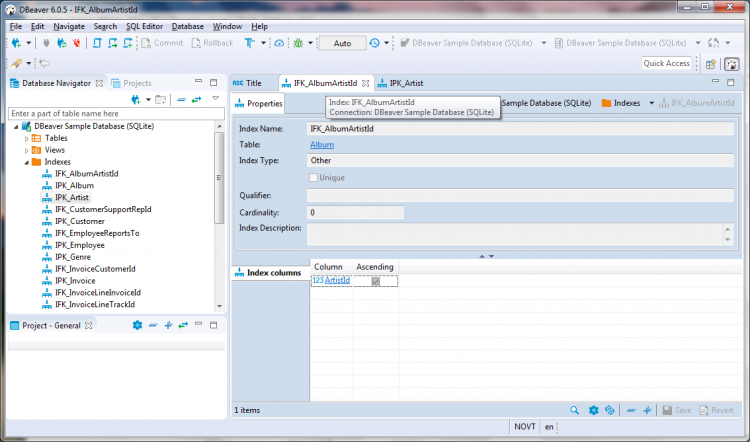Screen dimensions: 750x442
Task: Click the new connection icon in Navigator toolbar
Action: [x=136, y=99]
